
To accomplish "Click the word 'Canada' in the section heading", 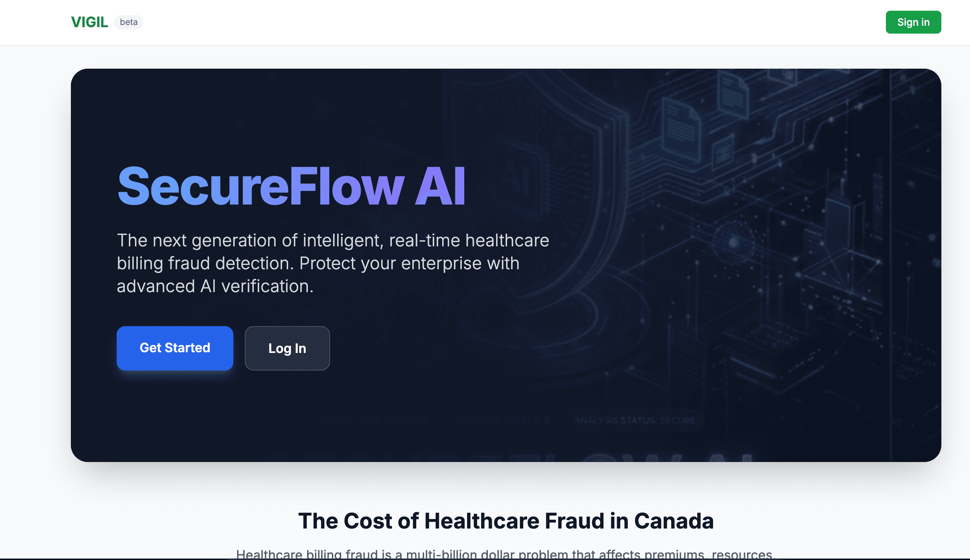I will point(674,521).
